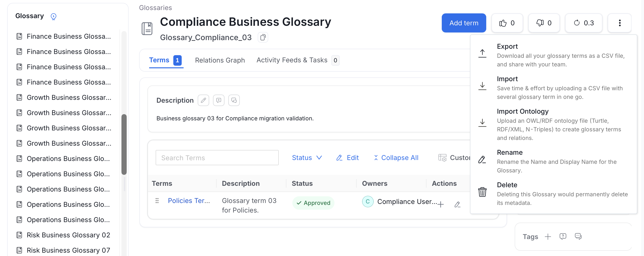Click the glossary book icon beside title

[x=147, y=28]
